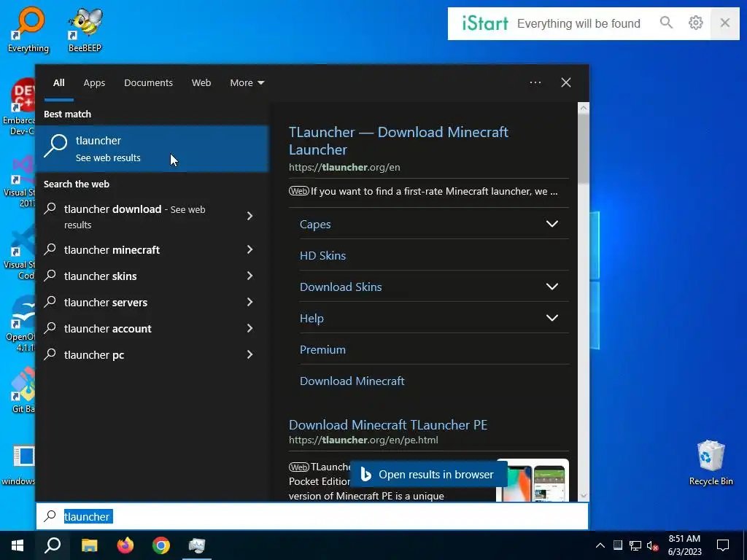Viewport: 747px width, 560px height.
Task: Open the HD Skins link
Action: point(322,255)
